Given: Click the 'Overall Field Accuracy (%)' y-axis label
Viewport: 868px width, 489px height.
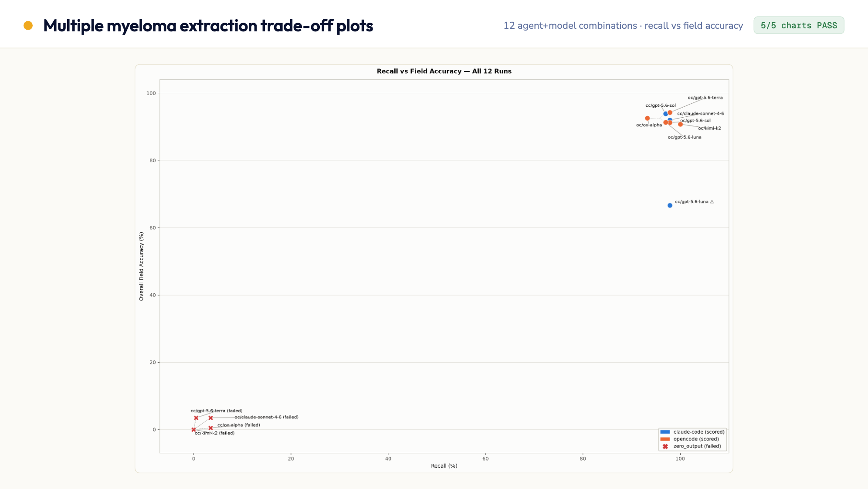Looking at the screenshot, I should [141, 266].
